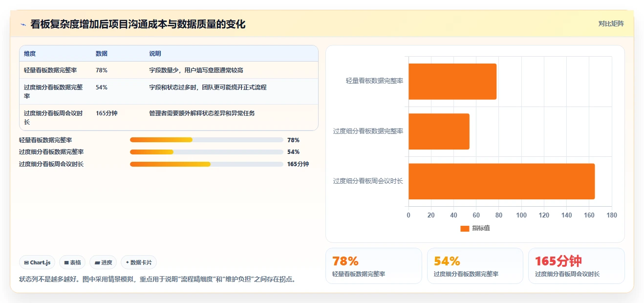Viewport: 644px width, 303px height.
Task: Click the table row 过度细分看板周会议时长
Action: tap(169, 117)
